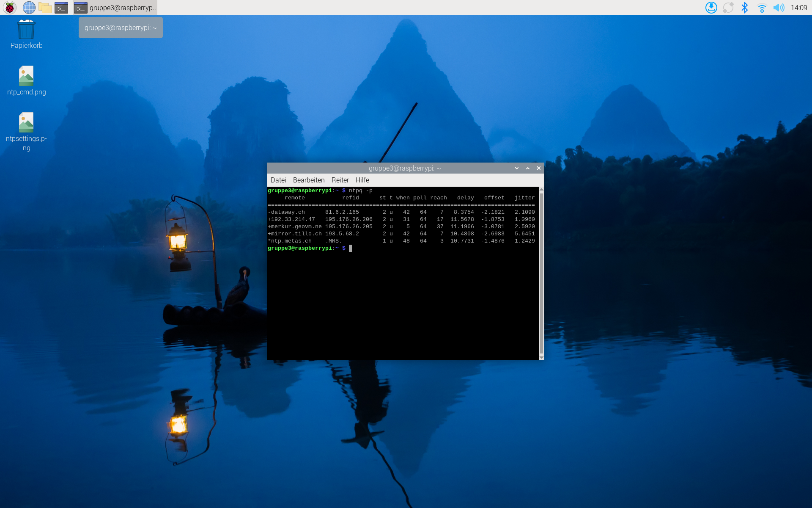Image resolution: width=812 pixels, height=508 pixels.
Task: Click the clock showing 14:09
Action: 798,8
